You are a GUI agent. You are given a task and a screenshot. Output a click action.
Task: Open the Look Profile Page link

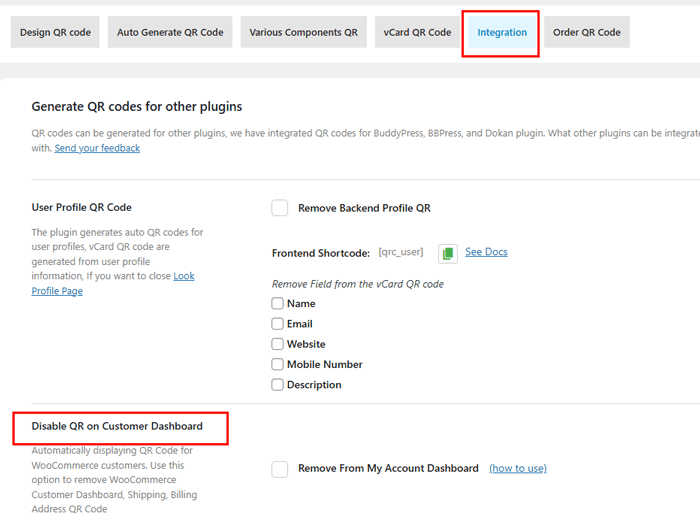(x=57, y=291)
